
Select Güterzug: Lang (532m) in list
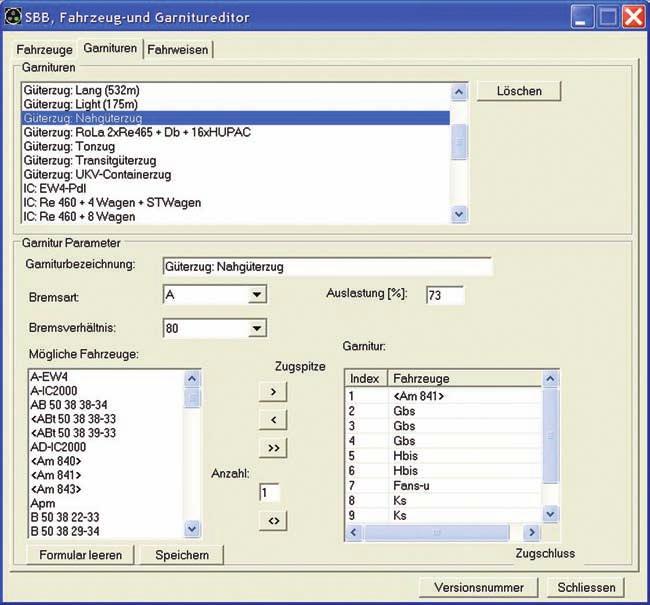pyautogui.click(x=235, y=90)
